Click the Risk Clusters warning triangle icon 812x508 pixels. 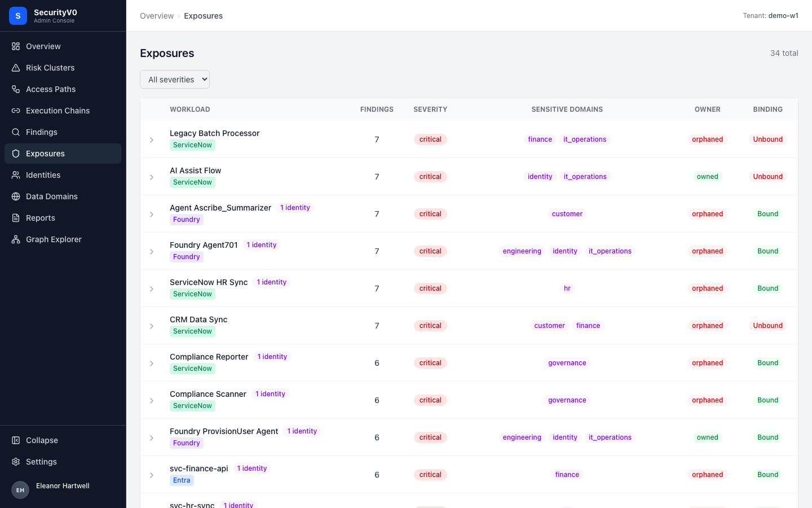click(16, 68)
